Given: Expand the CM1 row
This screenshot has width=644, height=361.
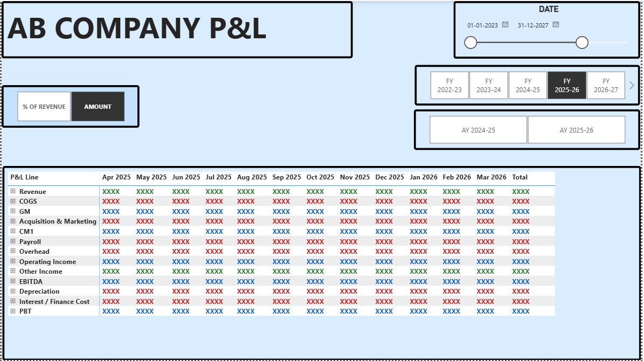Looking at the screenshot, I should 13,231.
